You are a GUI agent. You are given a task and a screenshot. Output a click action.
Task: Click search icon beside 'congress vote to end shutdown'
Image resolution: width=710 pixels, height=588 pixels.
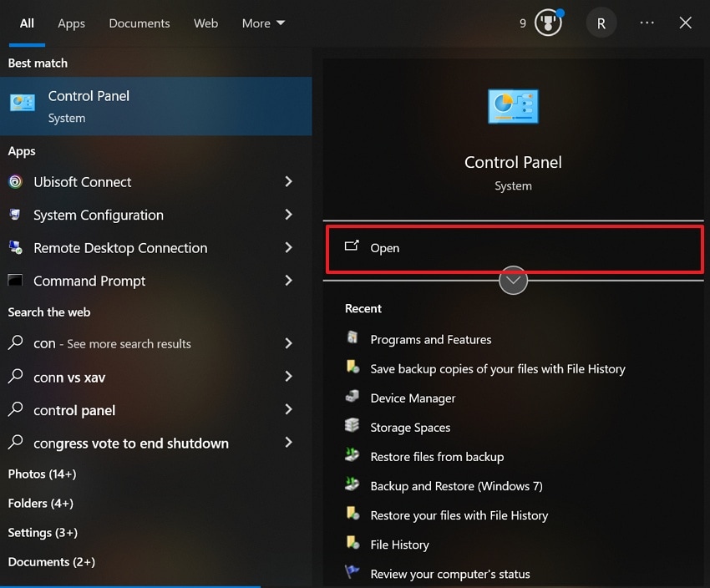point(15,442)
